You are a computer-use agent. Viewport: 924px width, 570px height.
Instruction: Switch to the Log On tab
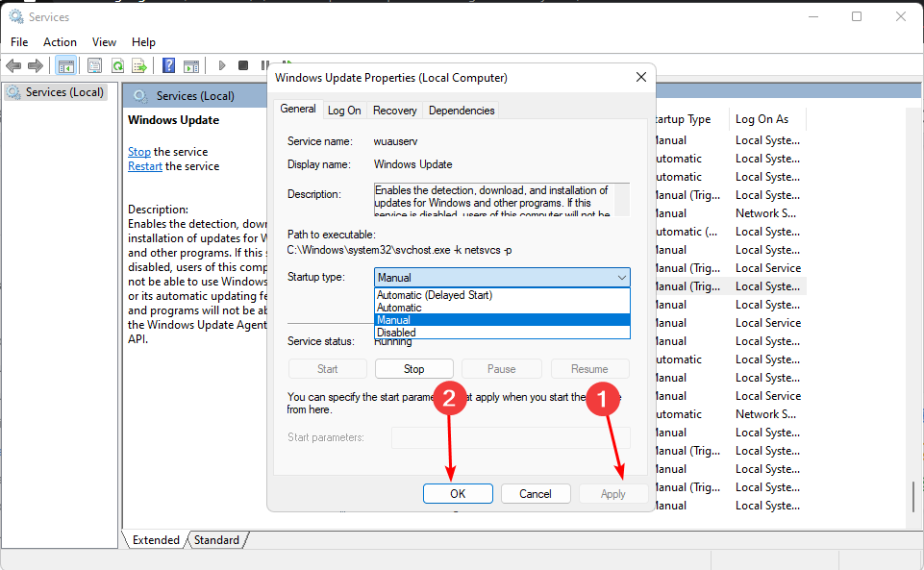[344, 111]
